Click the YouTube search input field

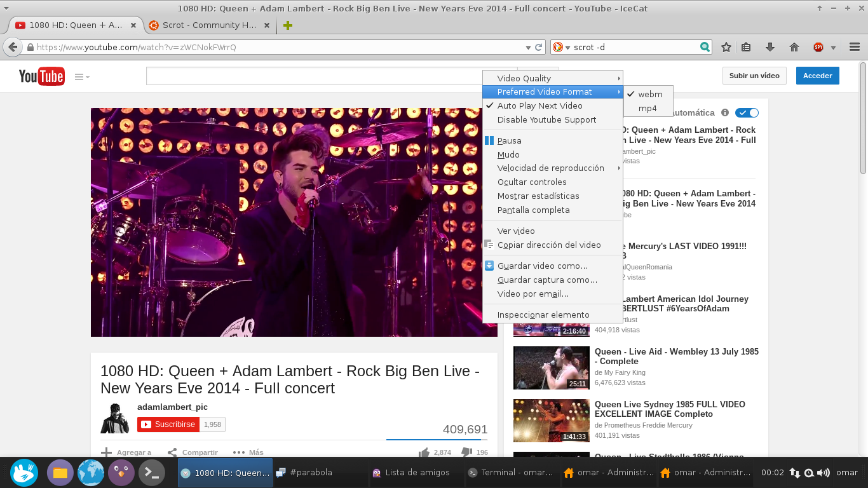pyautogui.click(x=332, y=76)
